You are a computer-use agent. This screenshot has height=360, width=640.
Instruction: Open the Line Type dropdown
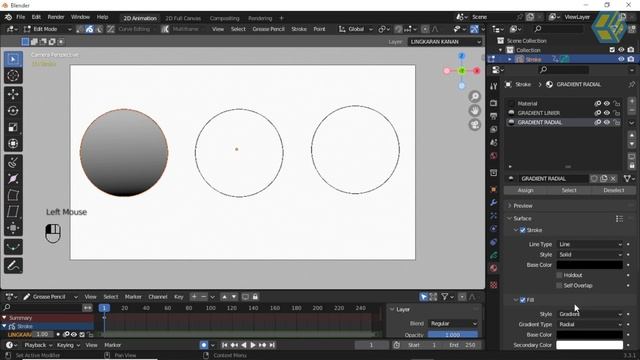(x=590, y=244)
